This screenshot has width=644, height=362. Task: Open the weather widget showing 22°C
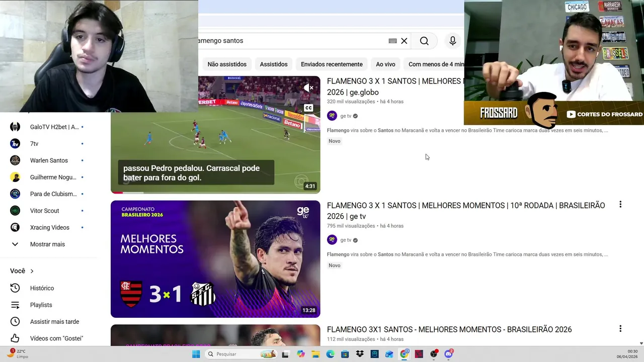pyautogui.click(x=18, y=353)
